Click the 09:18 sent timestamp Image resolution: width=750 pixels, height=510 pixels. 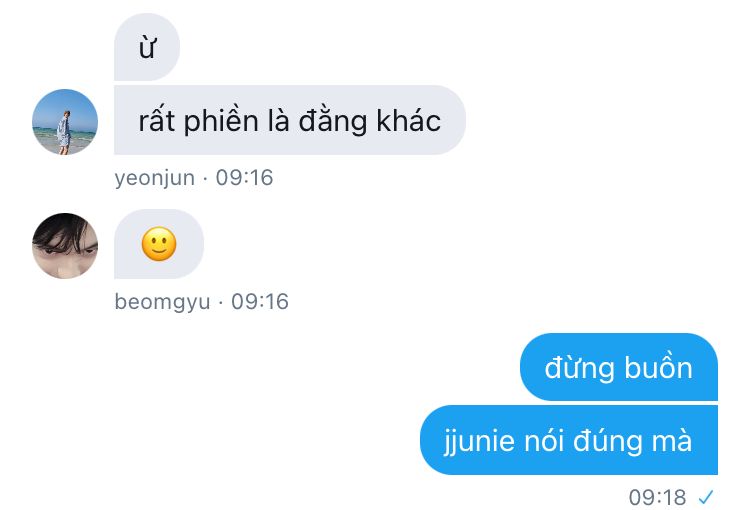click(658, 498)
